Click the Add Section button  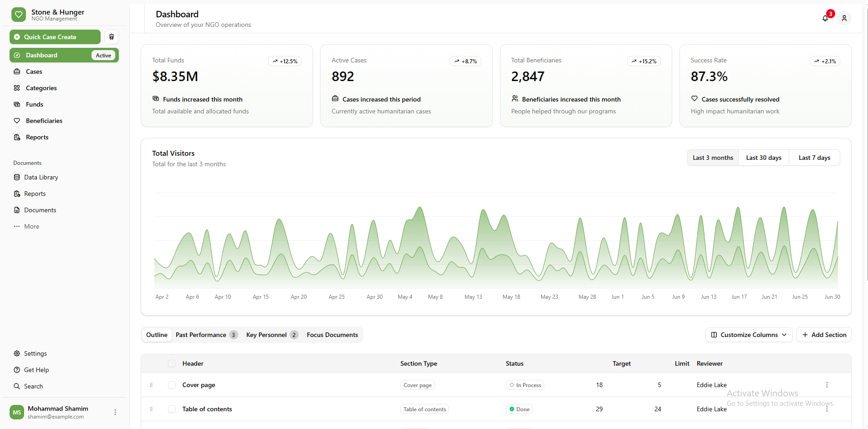pyautogui.click(x=824, y=335)
